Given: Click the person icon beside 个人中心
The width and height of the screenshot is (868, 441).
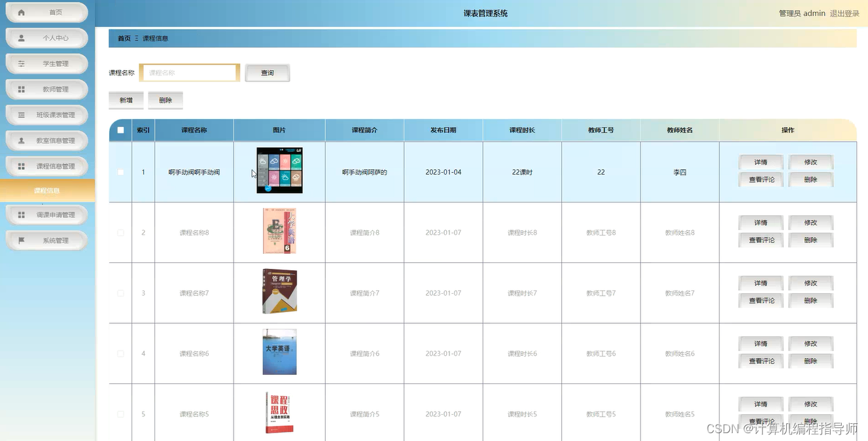Looking at the screenshot, I should coord(22,38).
